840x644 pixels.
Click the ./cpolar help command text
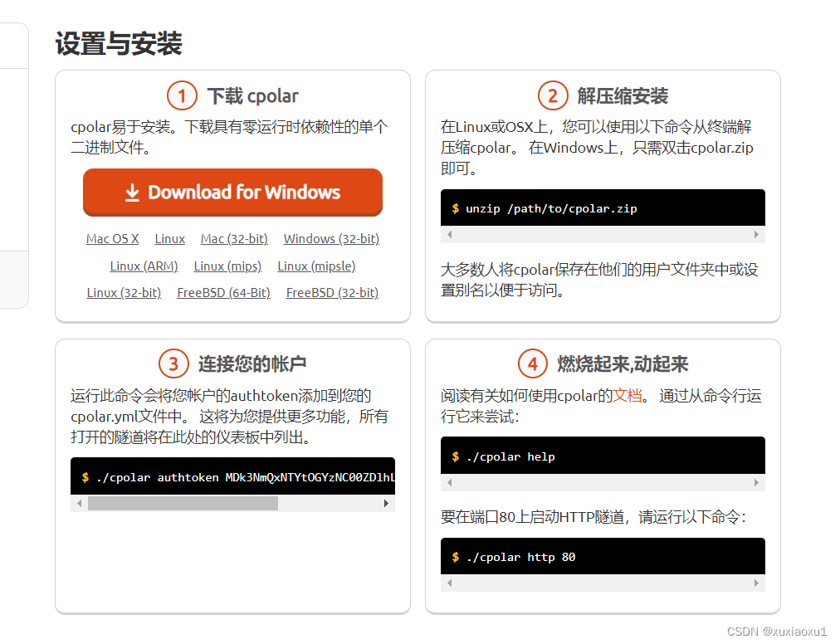click(x=510, y=457)
